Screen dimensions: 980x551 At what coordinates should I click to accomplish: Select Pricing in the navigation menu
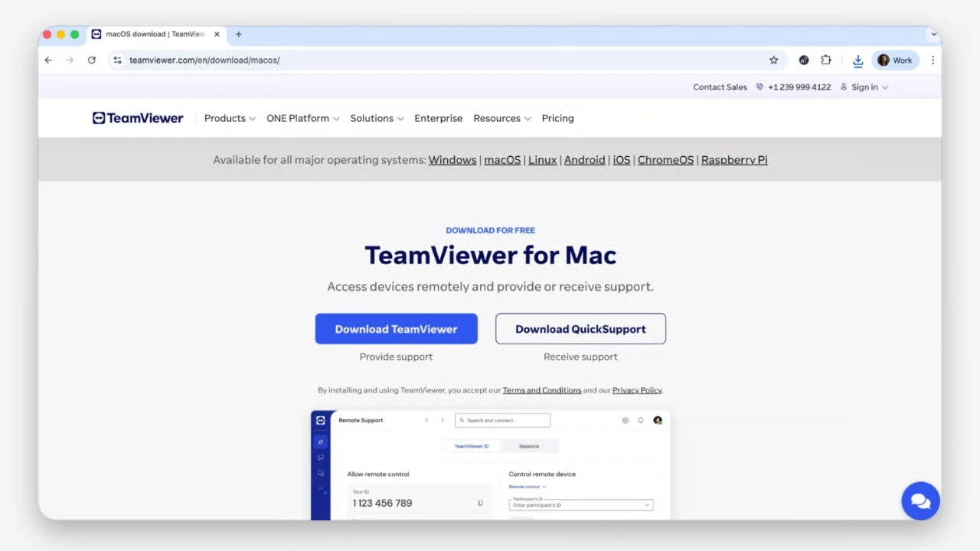click(557, 118)
